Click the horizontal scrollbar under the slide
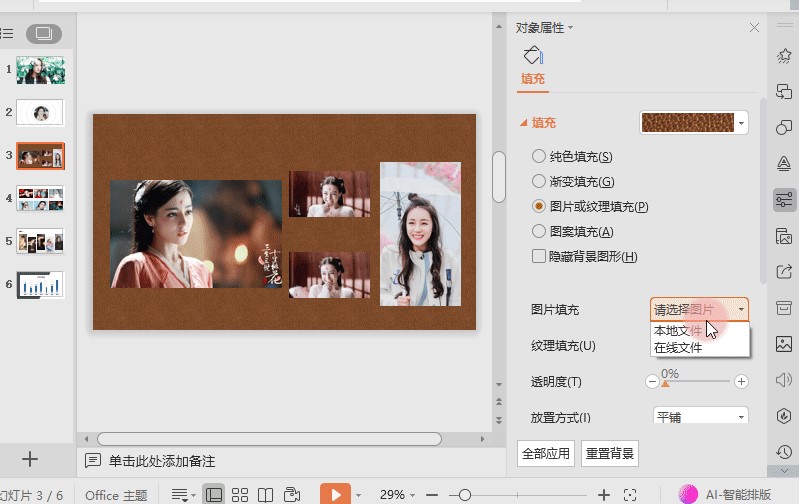Image resolution: width=800 pixels, height=504 pixels. pos(269,439)
